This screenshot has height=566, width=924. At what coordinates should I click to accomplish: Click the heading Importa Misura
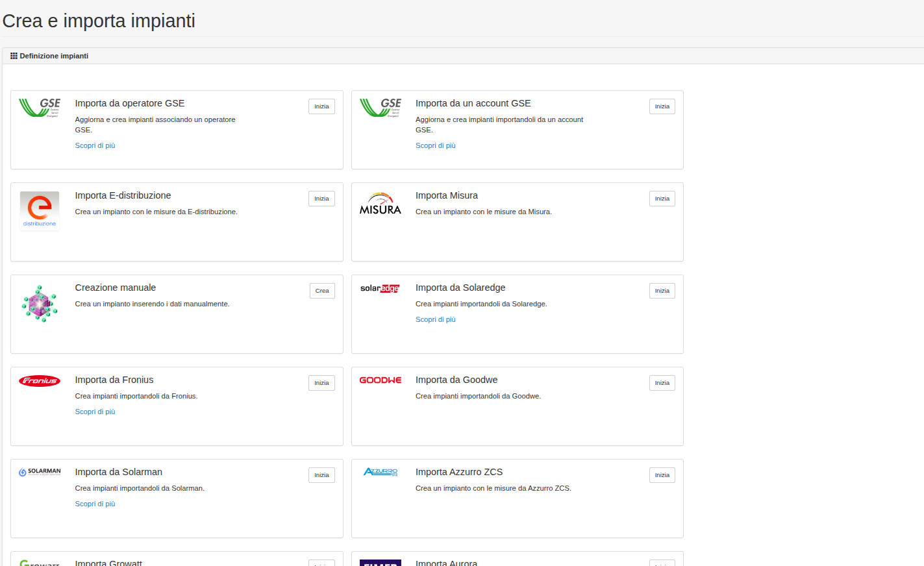tap(447, 195)
